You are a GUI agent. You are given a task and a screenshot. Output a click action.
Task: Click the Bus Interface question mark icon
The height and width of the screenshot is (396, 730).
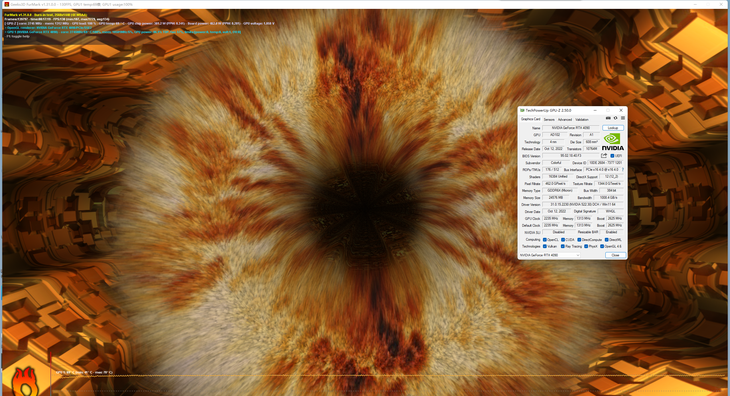tap(623, 170)
